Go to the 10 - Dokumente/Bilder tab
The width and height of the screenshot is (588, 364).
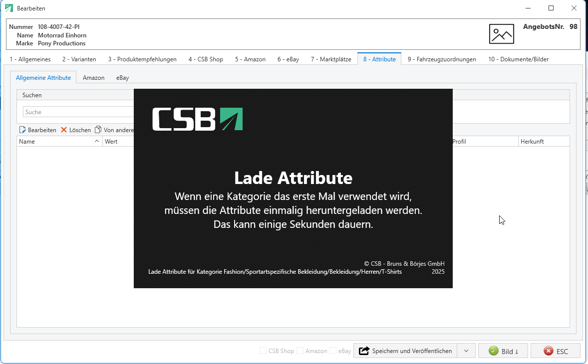518,59
